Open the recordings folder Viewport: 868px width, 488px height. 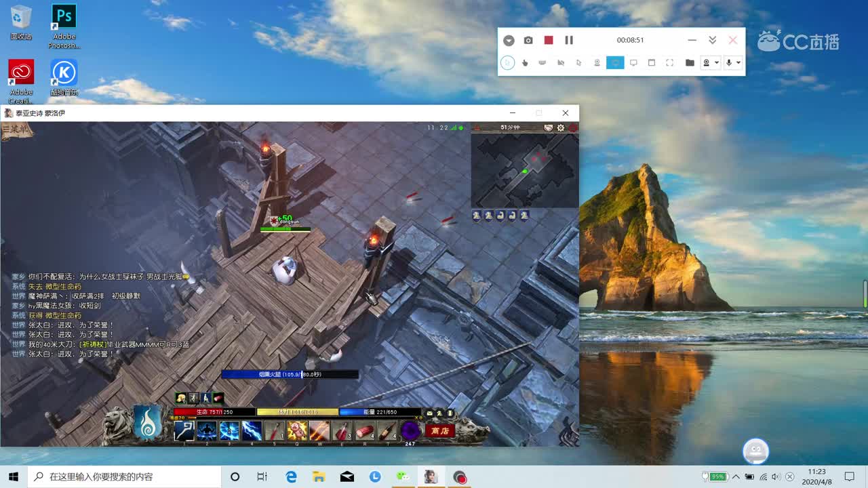tap(690, 63)
